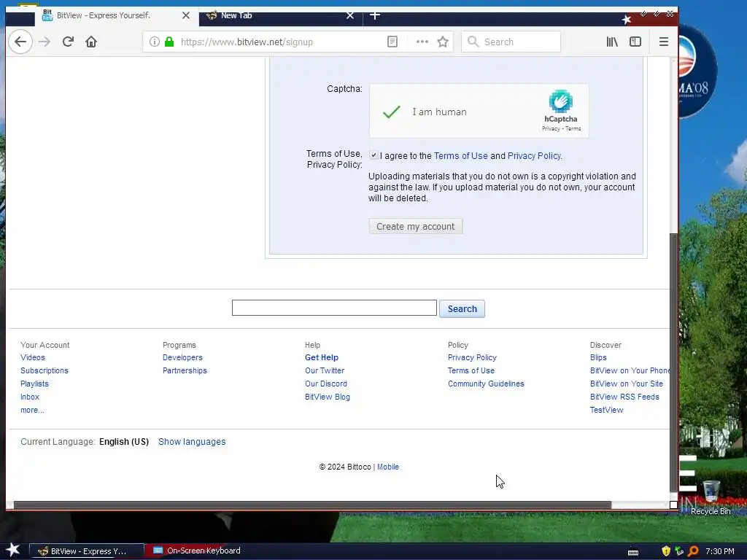The height and width of the screenshot is (560, 747).
Task: Open Subscriptions footer link
Action: [x=44, y=370]
